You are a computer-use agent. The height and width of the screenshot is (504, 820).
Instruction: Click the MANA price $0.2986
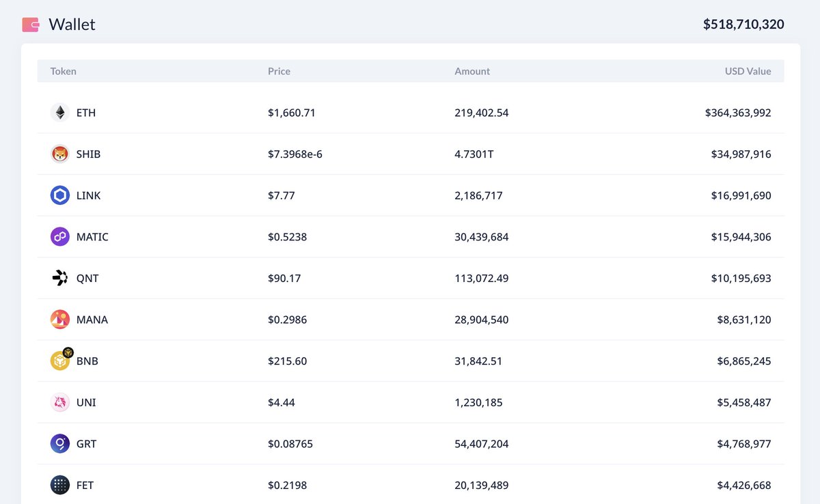[x=288, y=320]
